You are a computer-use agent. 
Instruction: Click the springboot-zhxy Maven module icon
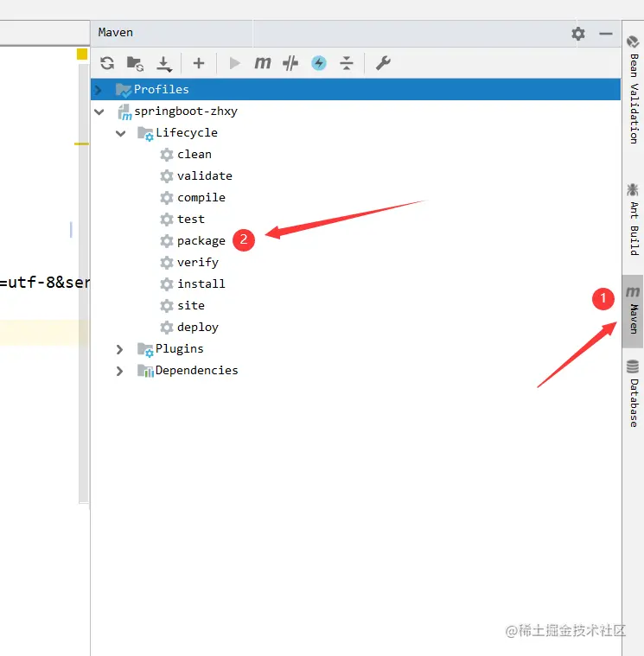coord(124,112)
